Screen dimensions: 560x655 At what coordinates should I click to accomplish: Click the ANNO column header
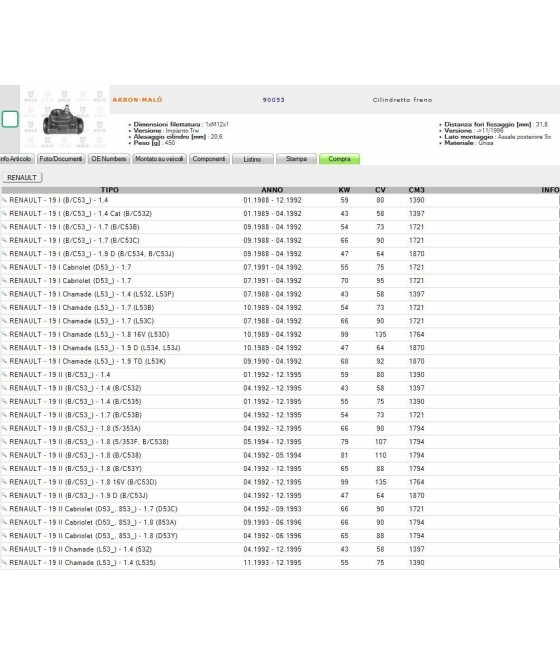[272, 190]
